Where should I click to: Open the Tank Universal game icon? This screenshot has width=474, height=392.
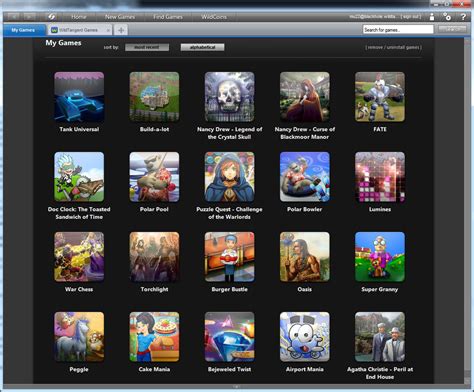click(79, 97)
